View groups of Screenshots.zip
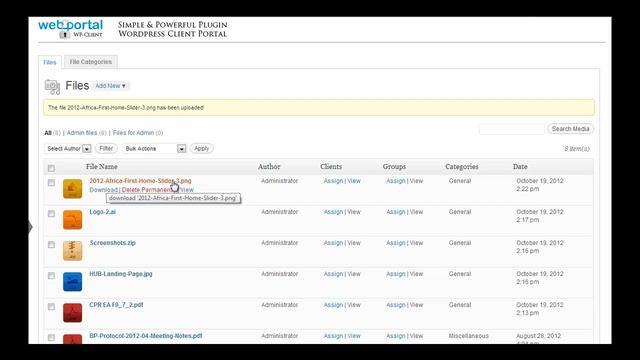The image size is (640, 360). (x=416, y=243)
